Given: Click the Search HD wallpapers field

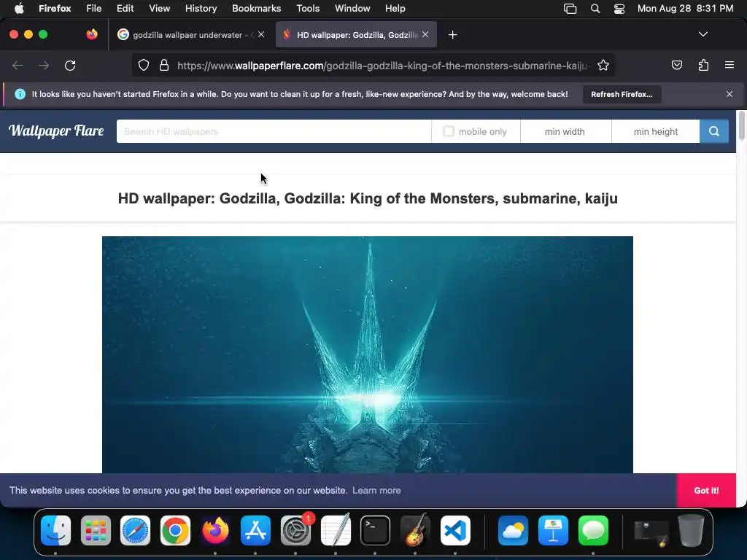Looking at the screenshot, I should click(274, 131).
